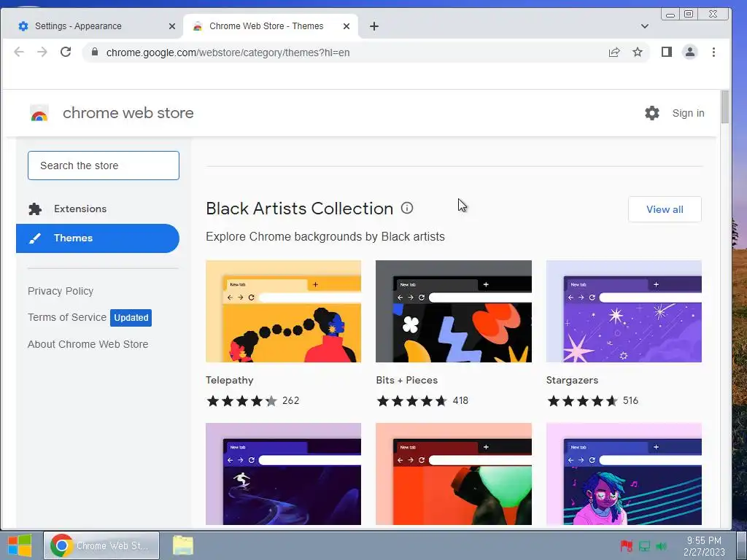Open the surfer space theme thumbnail
This screenshot has width=747, height=560.
(284, 474)
